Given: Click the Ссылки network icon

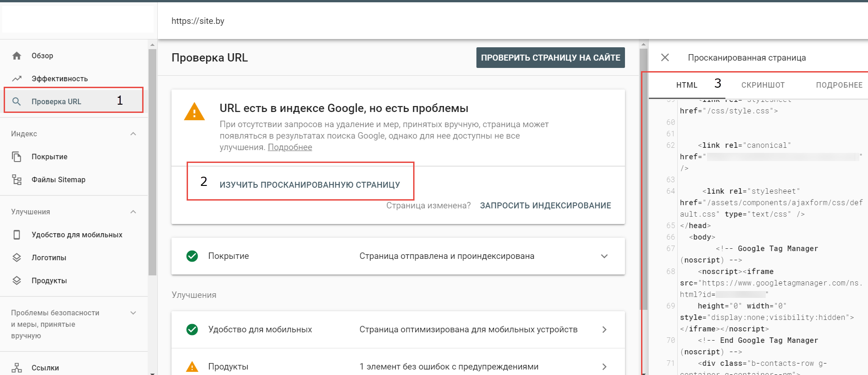Looking at the screenshot, I should [x=17, y=368].
